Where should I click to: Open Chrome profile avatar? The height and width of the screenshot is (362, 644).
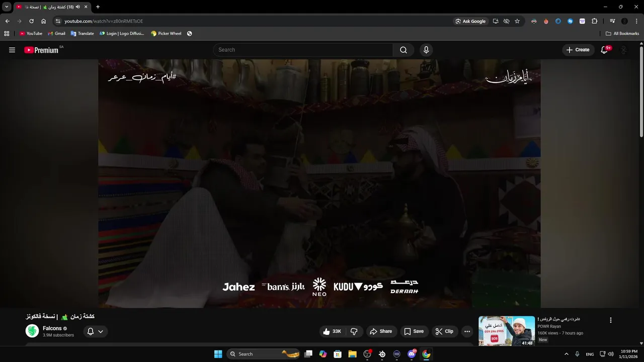(624, 21)
